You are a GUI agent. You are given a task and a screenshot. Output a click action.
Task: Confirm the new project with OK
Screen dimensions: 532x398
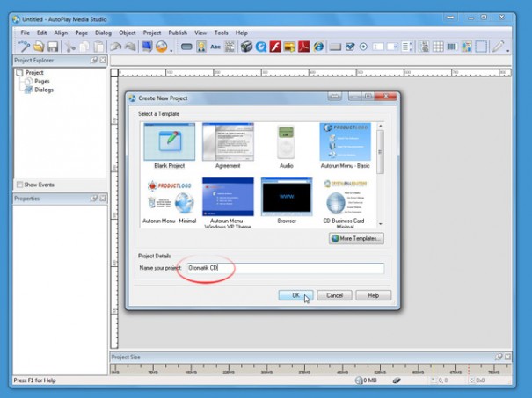295,295
